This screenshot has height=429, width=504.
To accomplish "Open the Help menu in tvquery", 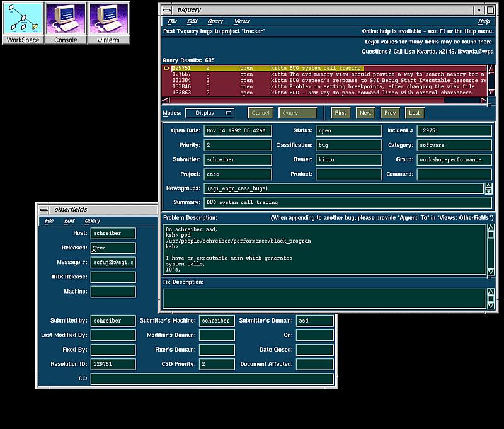I will [x=483, y=21].
